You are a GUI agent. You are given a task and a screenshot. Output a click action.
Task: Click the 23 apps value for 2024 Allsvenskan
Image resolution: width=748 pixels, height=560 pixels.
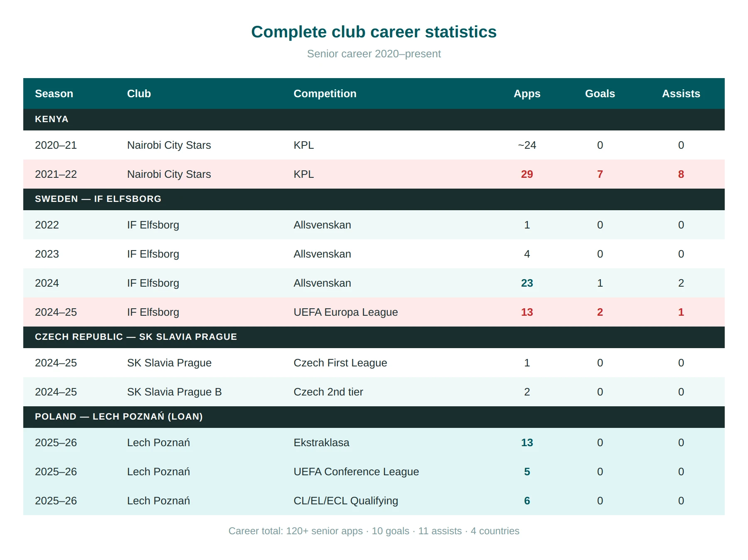click(x=527, y=283)
